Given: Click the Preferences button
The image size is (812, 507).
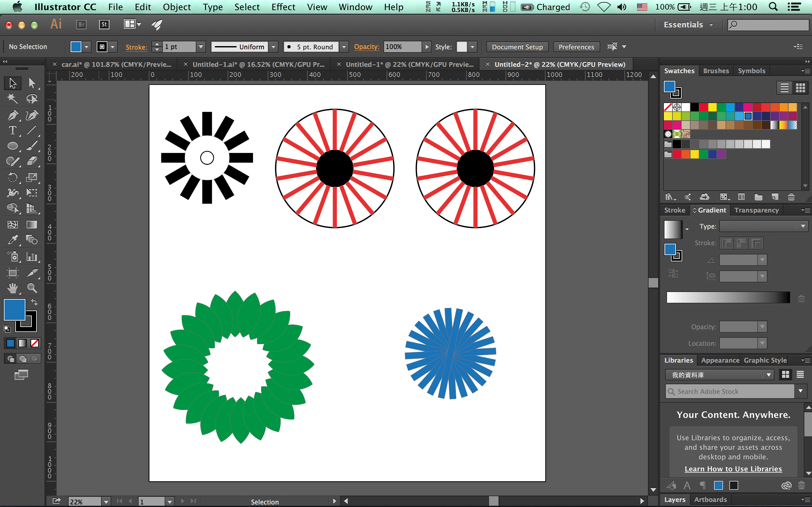Looking at the screenshot, I should [576, 47].
